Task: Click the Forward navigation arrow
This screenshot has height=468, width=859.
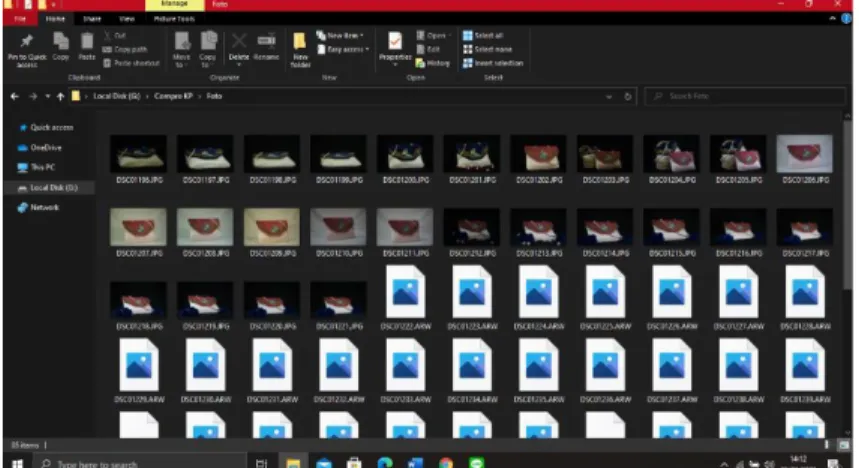Action: coord(33,96)
